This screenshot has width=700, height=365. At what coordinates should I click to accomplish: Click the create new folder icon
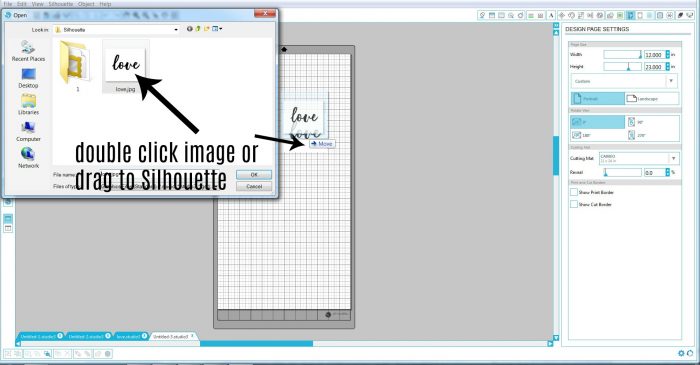tap(207, 29)
